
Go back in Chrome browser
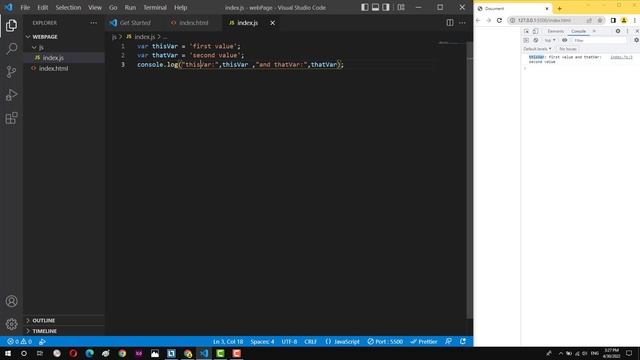pyautogui.click(x=478, y=20)
